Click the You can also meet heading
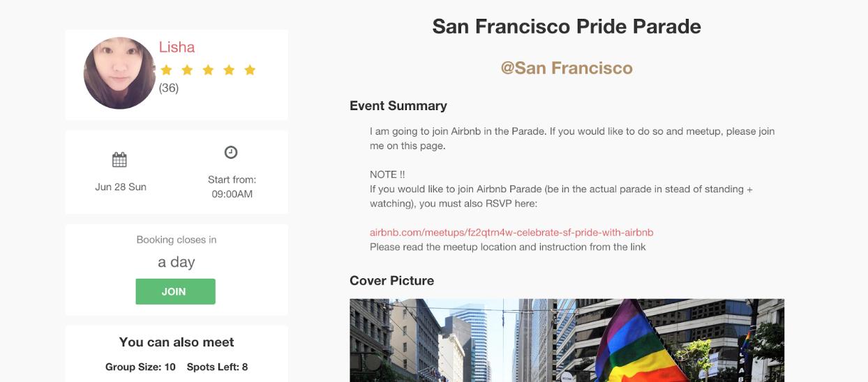Screen dimensions: 868x382 [177, 342]
